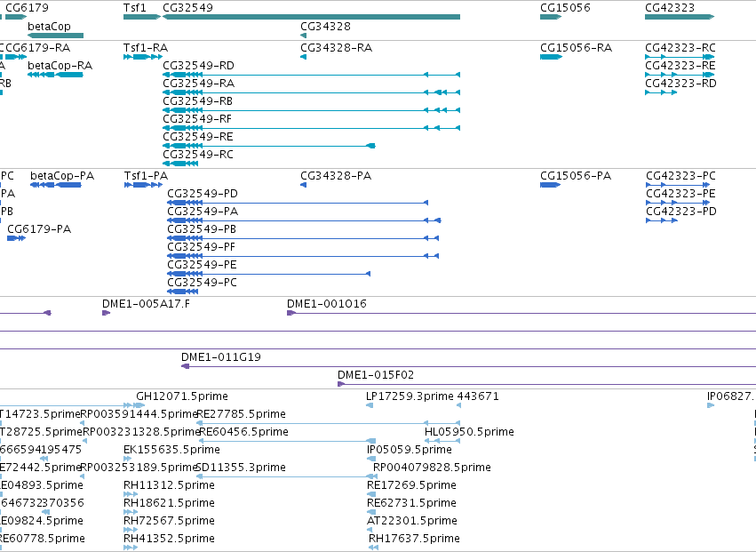Click the CG32549-PA protein label
756x552 pixels.
203,212
